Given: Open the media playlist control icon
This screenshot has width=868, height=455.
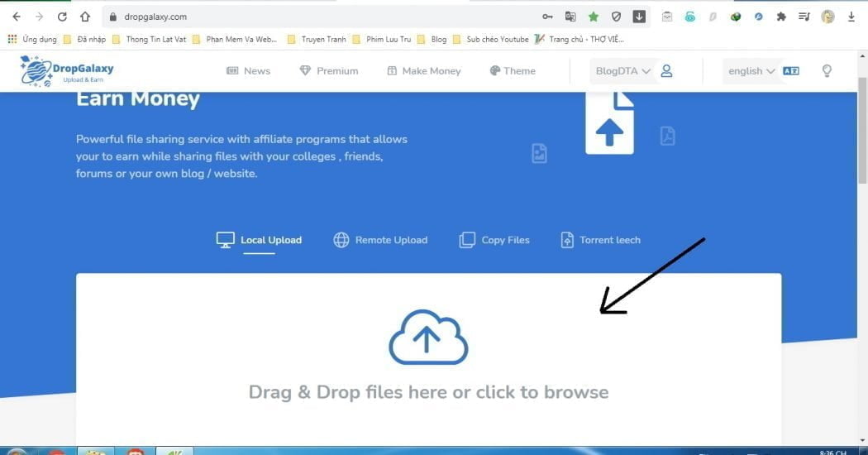Looking at the screenshot, I should tap(804, 17).
